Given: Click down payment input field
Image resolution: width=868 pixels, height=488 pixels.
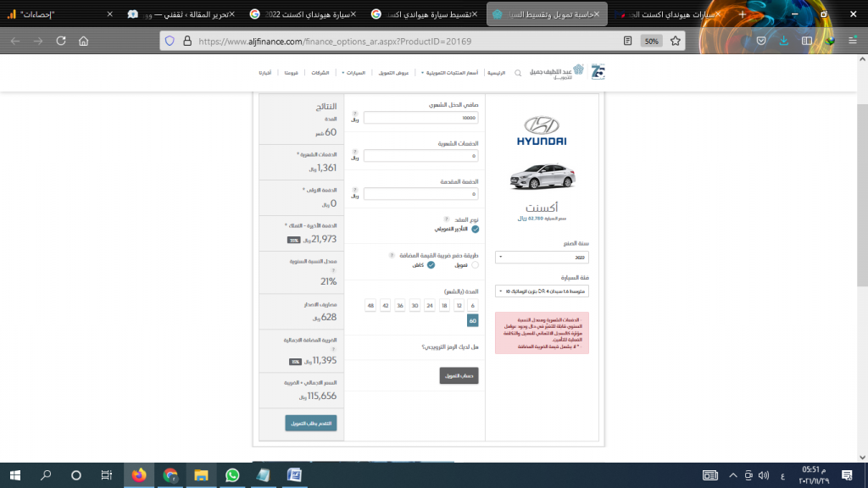Looking at the screenshot, I should coord(420,194).
